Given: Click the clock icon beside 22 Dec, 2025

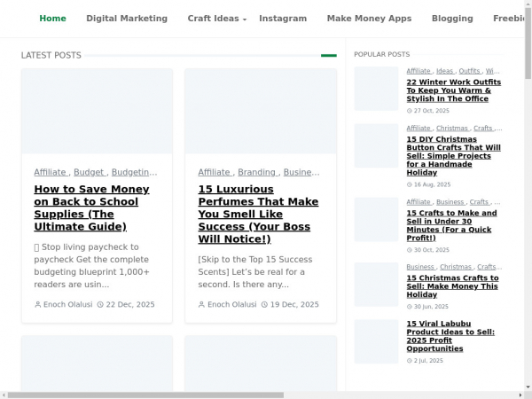Looking at the screenshot, I should pyautogui.click(x=100, y=304).
